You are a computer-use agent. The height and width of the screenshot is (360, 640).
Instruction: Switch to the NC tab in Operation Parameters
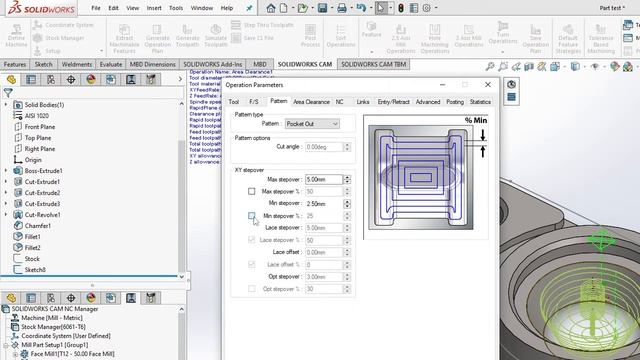pyautogui.click(x=340, y=102)
